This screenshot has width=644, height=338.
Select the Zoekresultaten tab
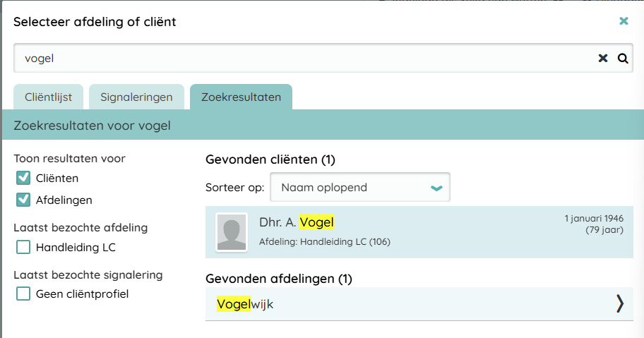click(241, 97)
